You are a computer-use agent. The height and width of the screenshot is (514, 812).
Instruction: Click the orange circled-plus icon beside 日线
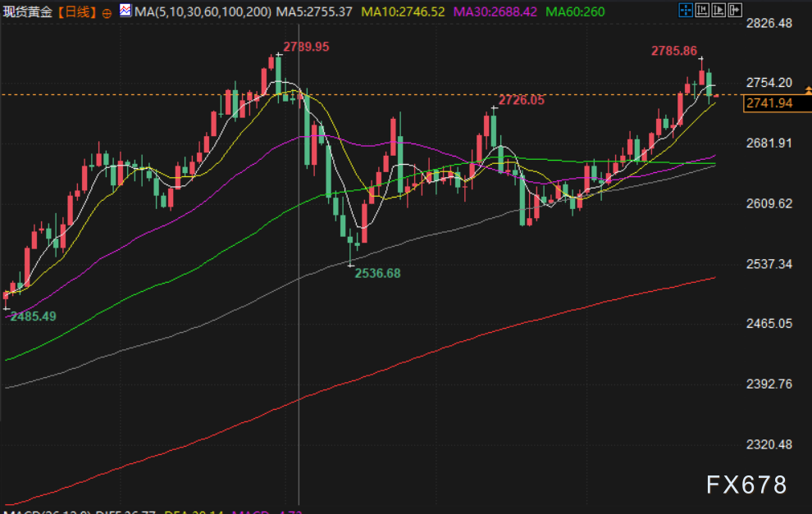click(x=107, y=12)
